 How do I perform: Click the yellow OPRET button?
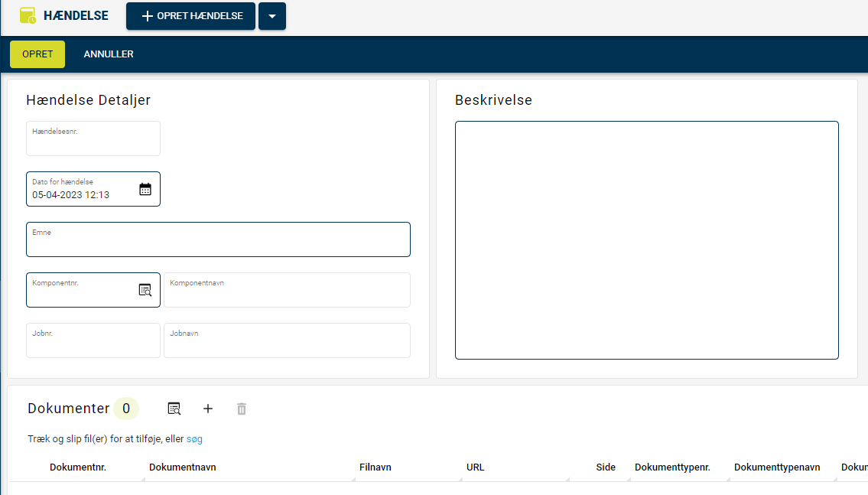(37, 54)
